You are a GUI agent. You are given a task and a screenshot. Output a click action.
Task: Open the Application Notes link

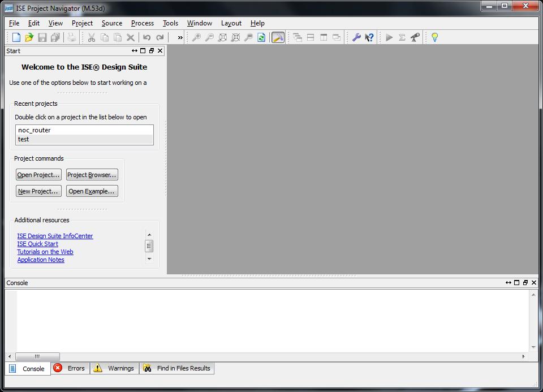point(41,260)
